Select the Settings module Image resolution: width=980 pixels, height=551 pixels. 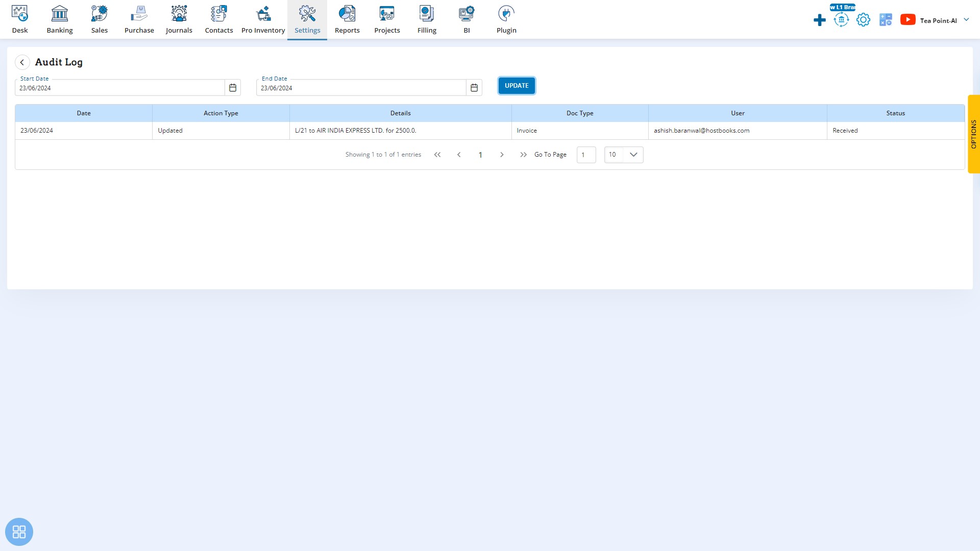coord(307,20)
